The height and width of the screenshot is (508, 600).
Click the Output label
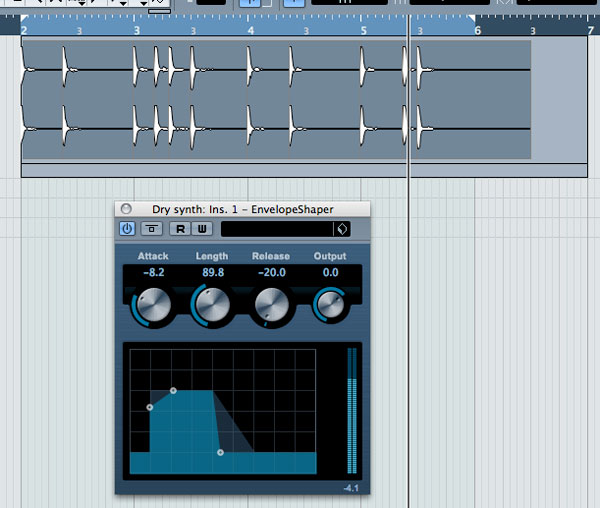[x=330, y=256]
